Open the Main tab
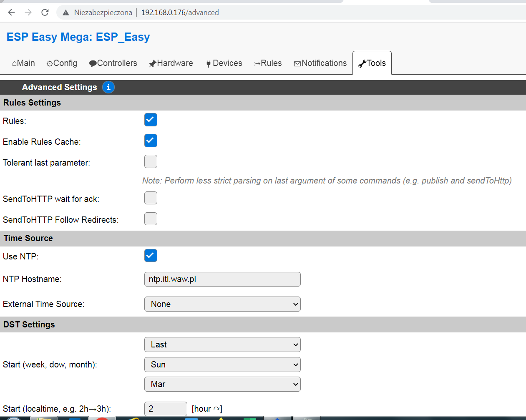 click(x=23, y=63)
